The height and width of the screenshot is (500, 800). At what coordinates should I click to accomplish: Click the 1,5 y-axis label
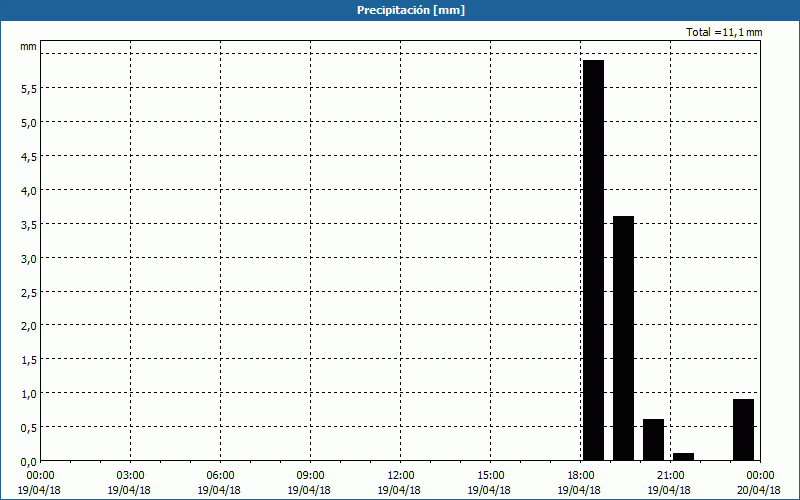[29, 360]
